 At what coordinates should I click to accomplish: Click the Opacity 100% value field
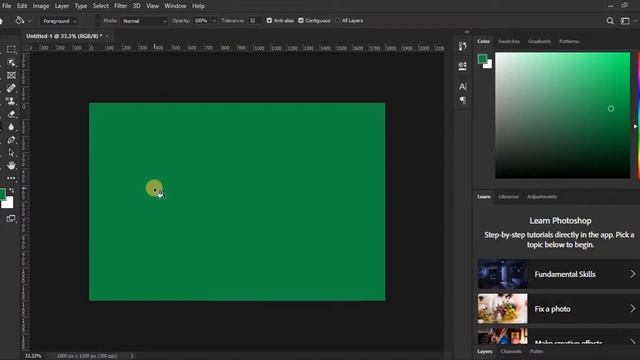201,21
